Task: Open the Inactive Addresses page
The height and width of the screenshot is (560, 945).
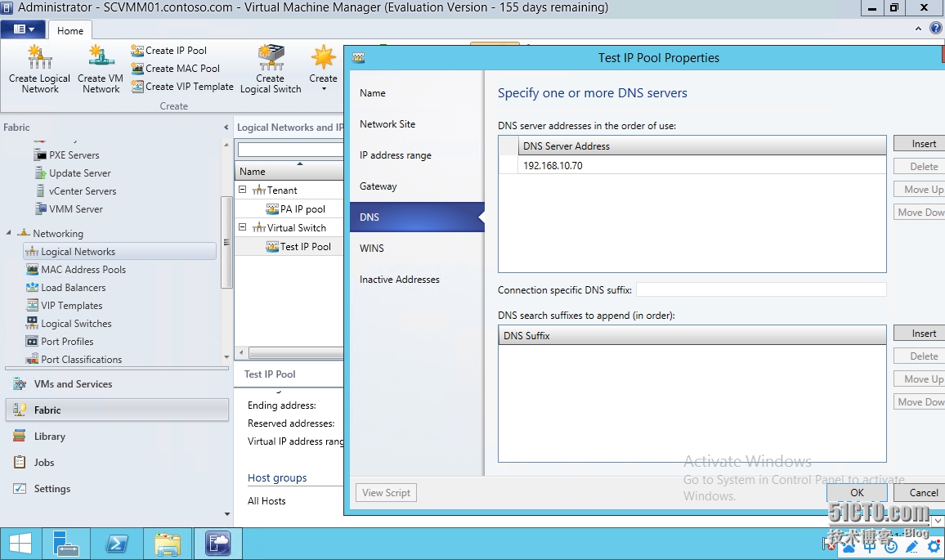Action: click(417, 279)
